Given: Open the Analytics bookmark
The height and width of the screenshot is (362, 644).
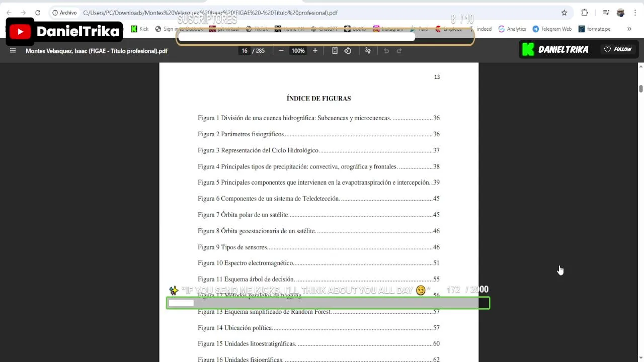Looking at the screenshot, I should pyautogui.click(x=512, y=29).
